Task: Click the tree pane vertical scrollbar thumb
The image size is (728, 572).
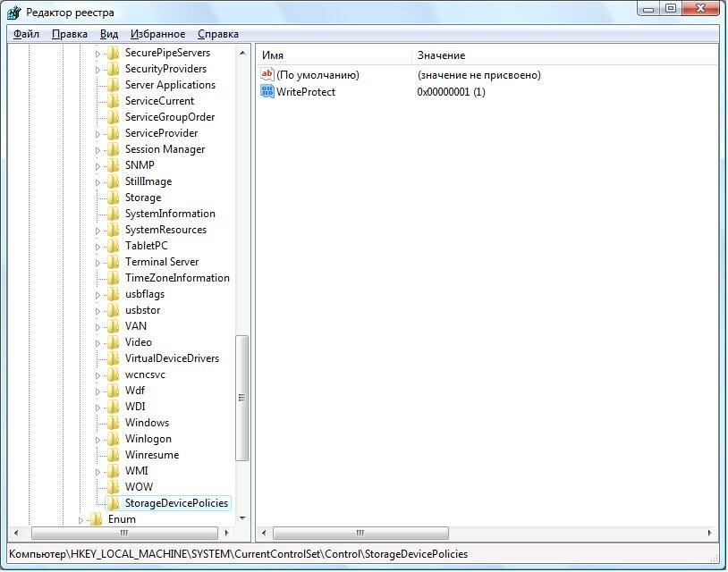Action: click(241, 398)
